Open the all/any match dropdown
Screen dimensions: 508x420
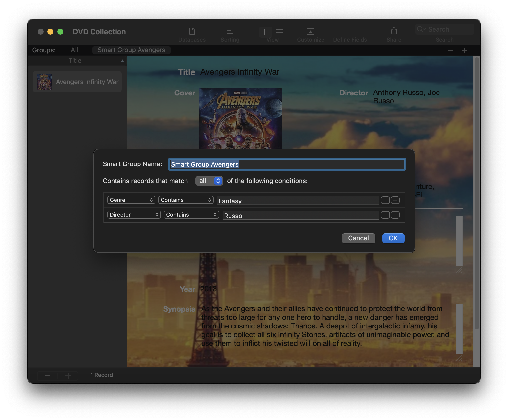[209, 181]
